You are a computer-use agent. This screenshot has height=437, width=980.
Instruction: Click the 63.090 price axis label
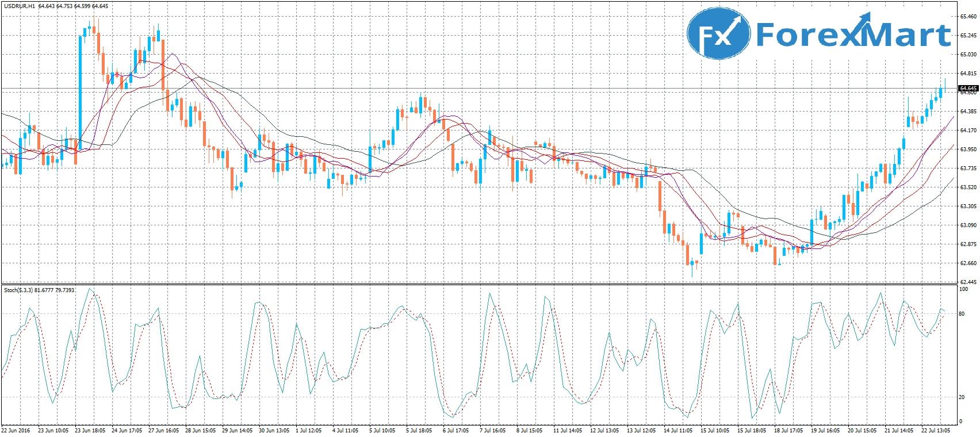968,225
